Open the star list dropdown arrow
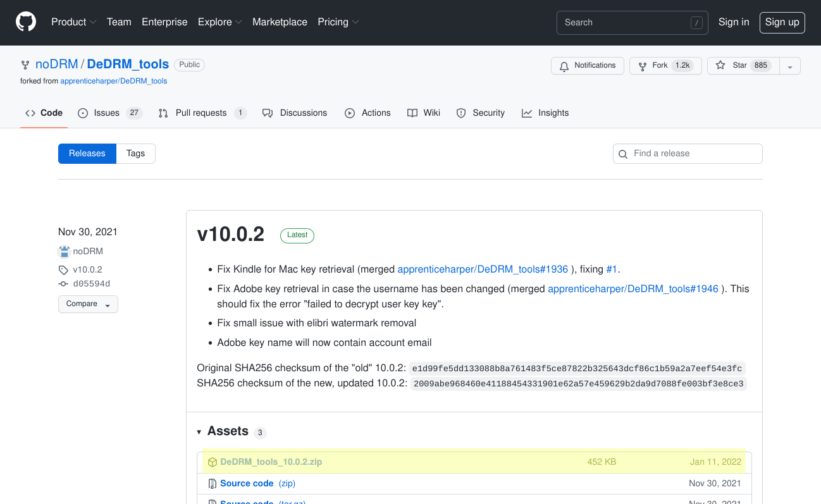The height and width of the screenshot is (504, 821). click(790, 66)
